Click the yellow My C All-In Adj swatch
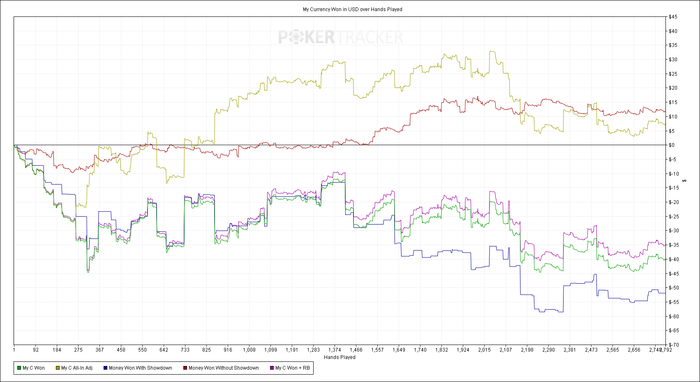The height and width of the screenshot is (382, 700). pyautogui.click(x=57, y=368)
